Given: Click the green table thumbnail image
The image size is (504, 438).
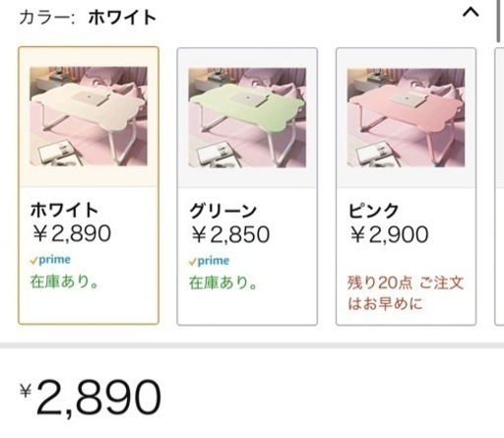Looking at the screenshot, I should [247, 117].
